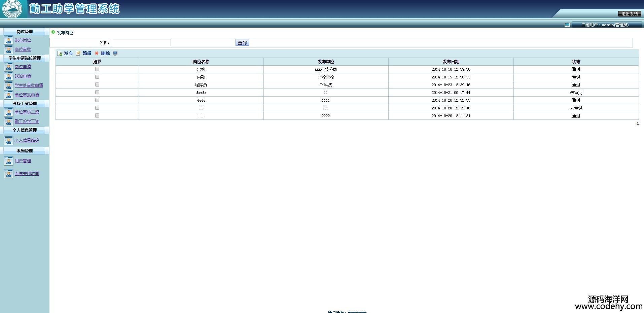Click the status cell '未通过'
This screenshot has width=644, height=313.
pos(576,108)
